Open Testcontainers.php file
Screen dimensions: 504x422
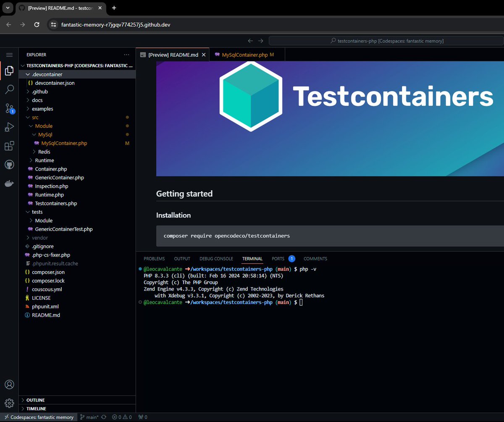77,203
